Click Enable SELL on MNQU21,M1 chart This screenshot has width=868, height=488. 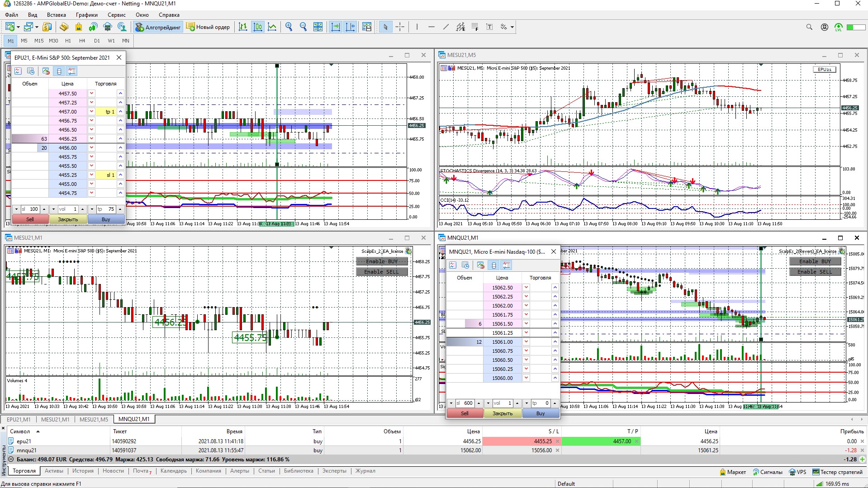(x=814, y=272)
